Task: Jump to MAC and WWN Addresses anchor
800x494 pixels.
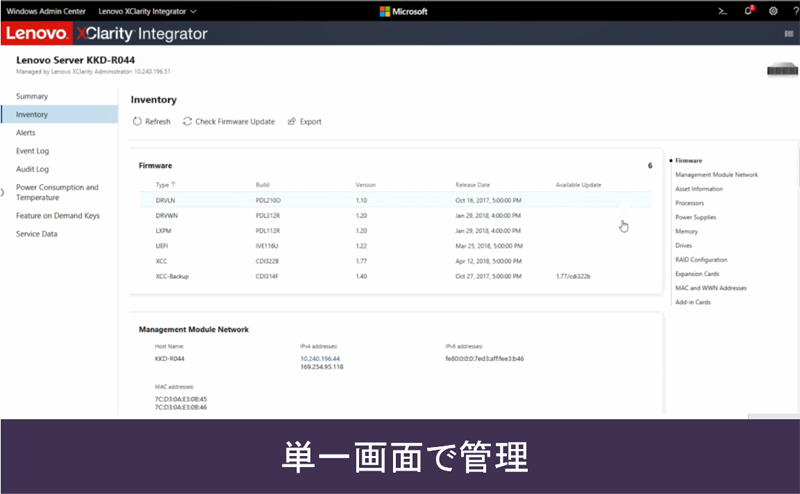Action: click(x=711, y=288)
